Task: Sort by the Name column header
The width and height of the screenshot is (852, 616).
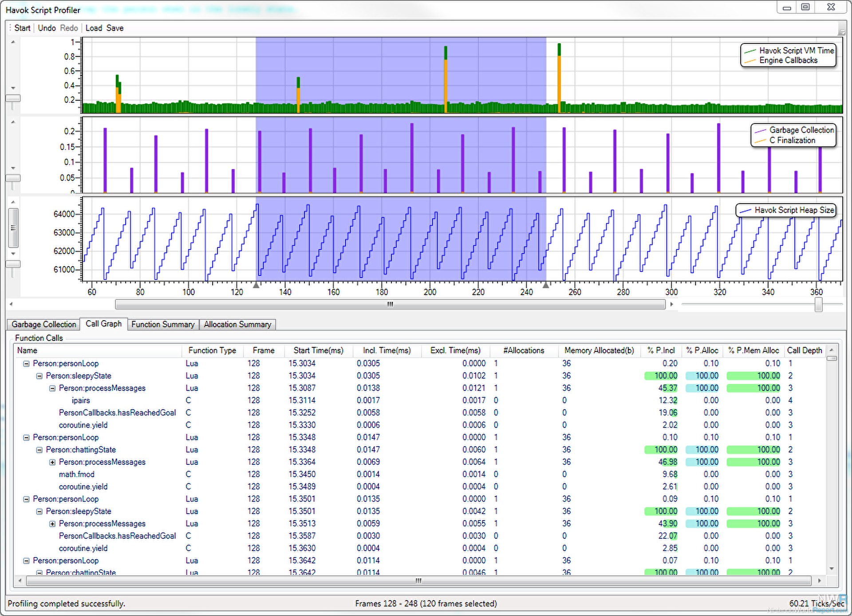Action: point(98,350)
